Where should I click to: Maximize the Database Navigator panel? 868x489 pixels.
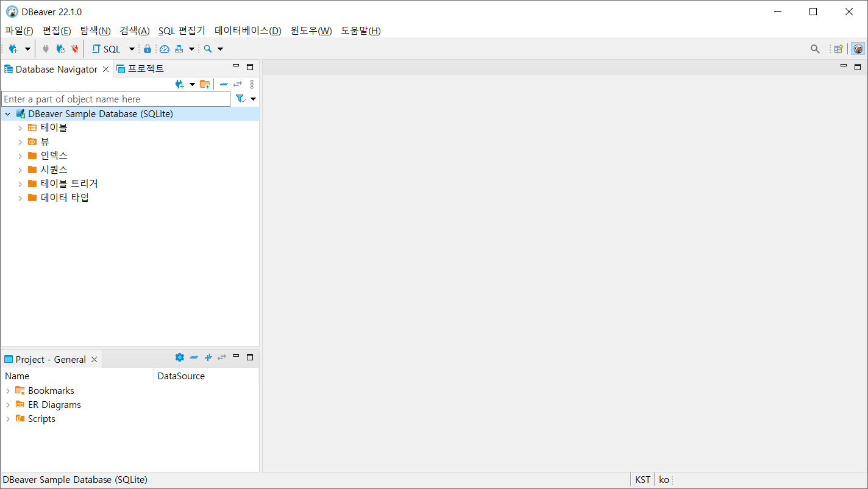coord(250,67)
